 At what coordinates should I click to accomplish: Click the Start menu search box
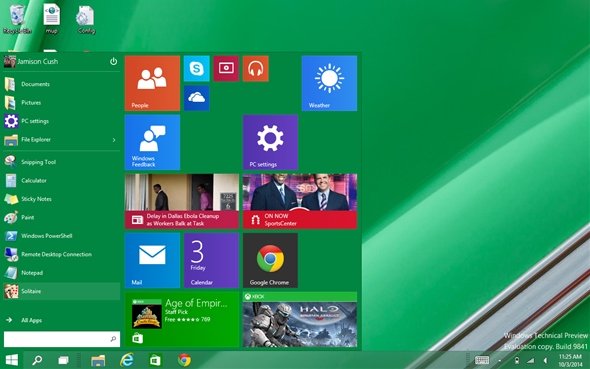click(62, 339)
